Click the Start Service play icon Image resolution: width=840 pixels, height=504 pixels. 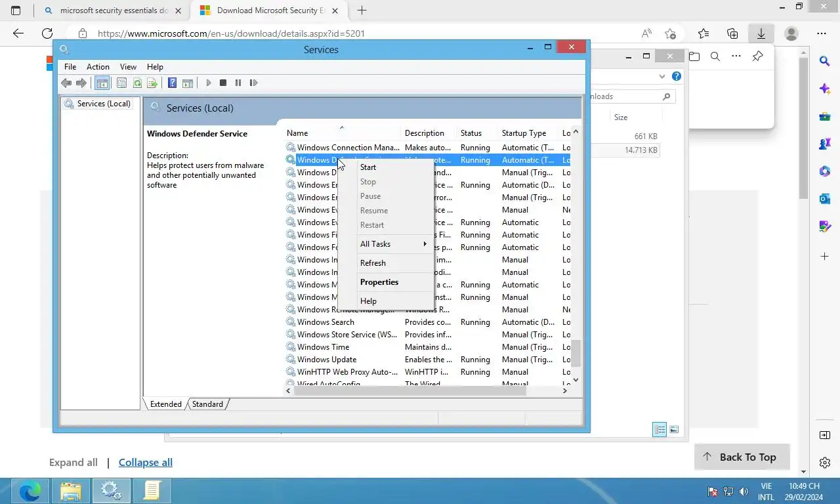[x=209, y=83]
